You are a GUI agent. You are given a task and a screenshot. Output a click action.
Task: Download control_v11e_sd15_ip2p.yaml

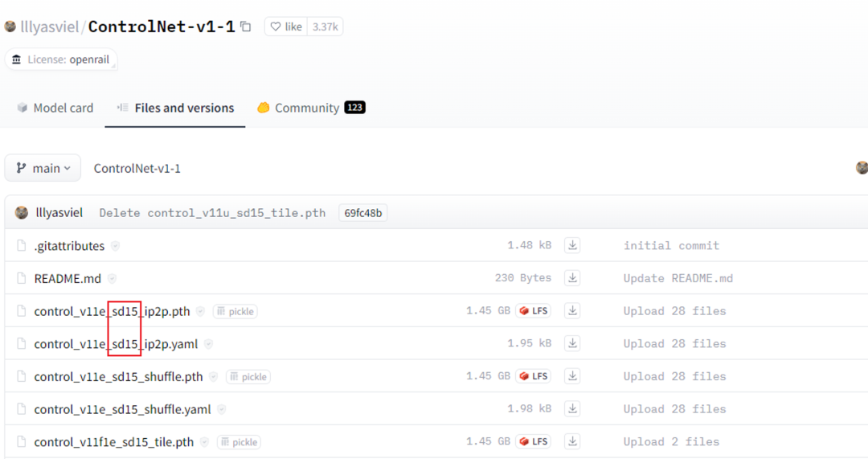click(572, 342)
